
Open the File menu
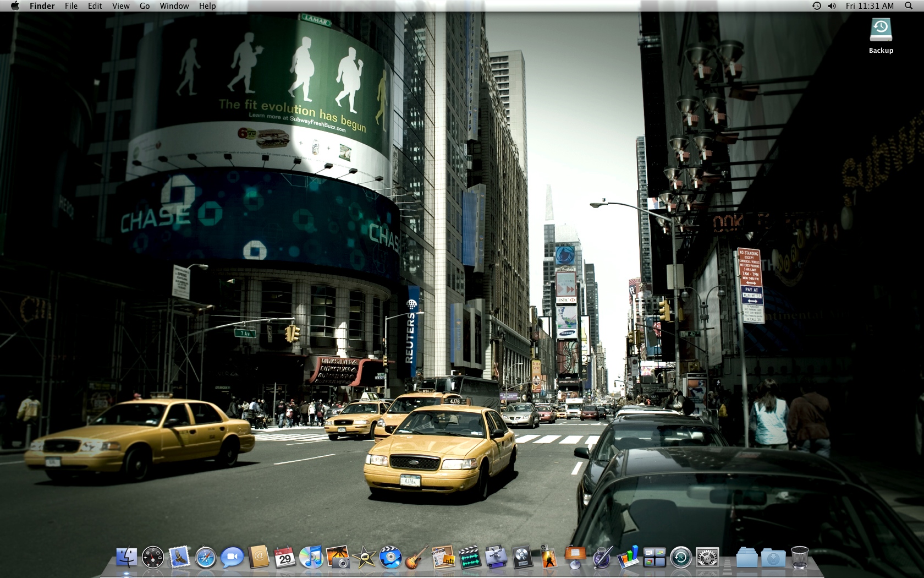click(71, 6)
